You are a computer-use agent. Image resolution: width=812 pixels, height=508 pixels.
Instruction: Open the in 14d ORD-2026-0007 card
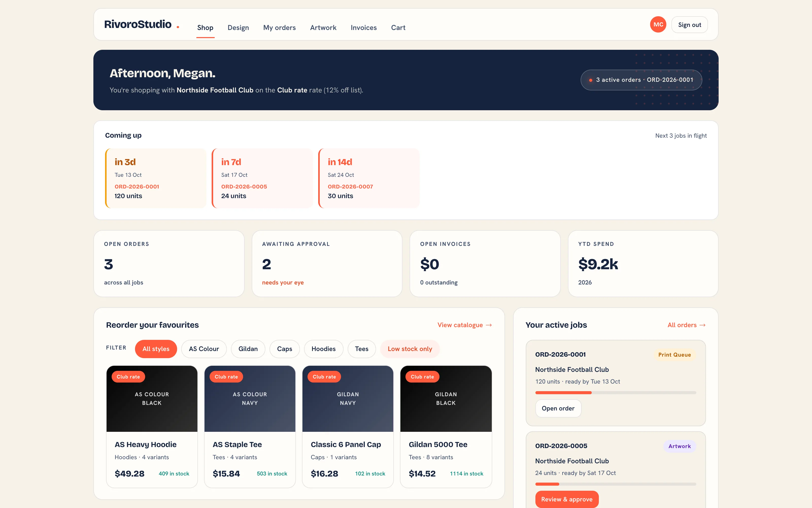coord(369,178)
